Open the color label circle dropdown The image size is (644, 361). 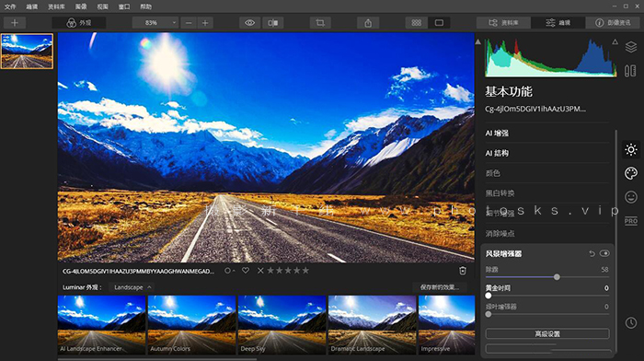click(229, 271)
